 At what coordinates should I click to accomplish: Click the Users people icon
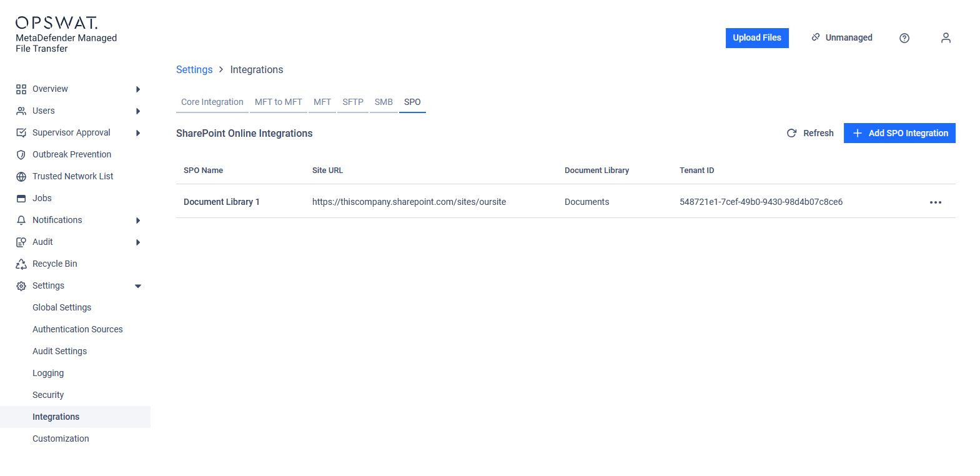(21, 111)
